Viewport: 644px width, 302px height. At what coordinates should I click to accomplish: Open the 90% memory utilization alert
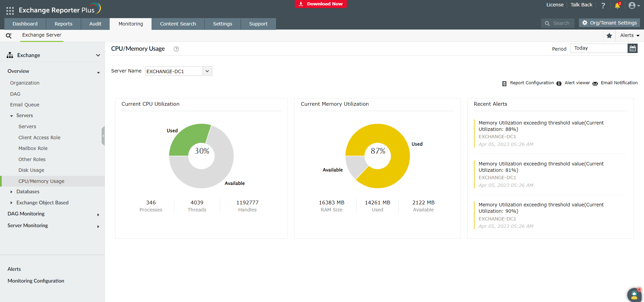(541, 208)
